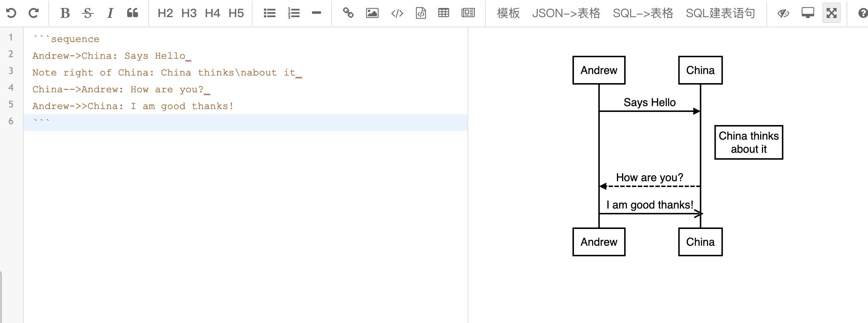Click 'China thinks about it' note box
This screenshot has height=323, width=868.
click(x=748, y=142)
